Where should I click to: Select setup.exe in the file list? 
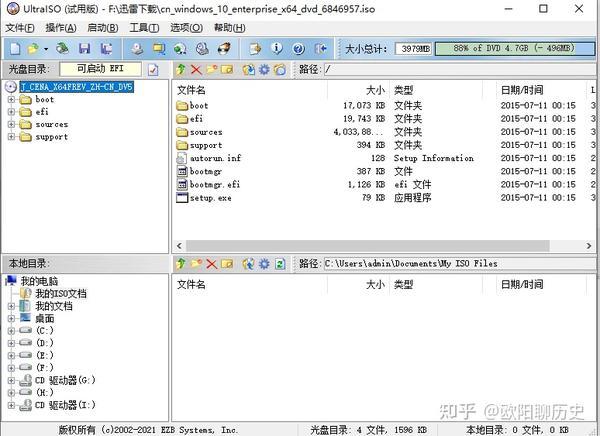[210, 198]
